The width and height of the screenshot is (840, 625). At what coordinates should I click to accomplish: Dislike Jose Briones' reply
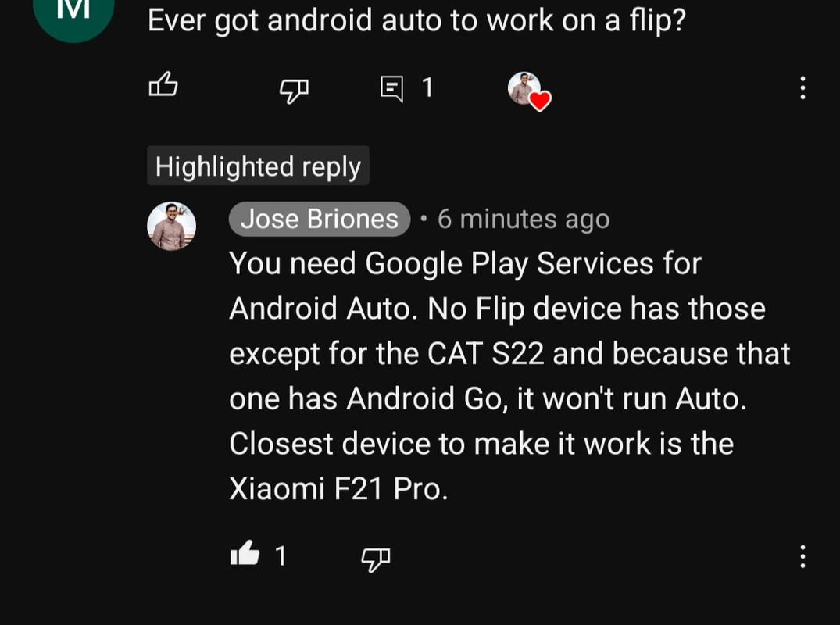[376, 559]
